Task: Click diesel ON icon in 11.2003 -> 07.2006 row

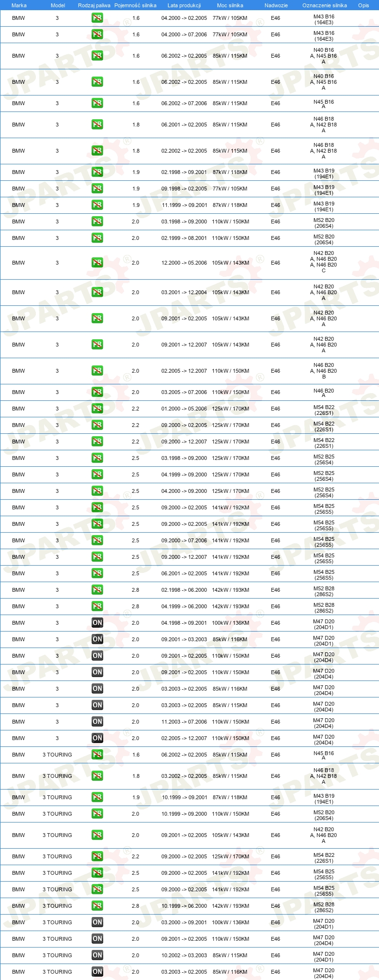Action: 97,722
